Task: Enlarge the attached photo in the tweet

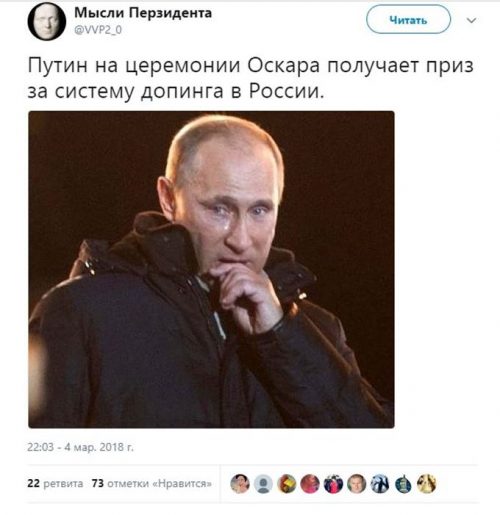Action: click(x=211, y=269)
